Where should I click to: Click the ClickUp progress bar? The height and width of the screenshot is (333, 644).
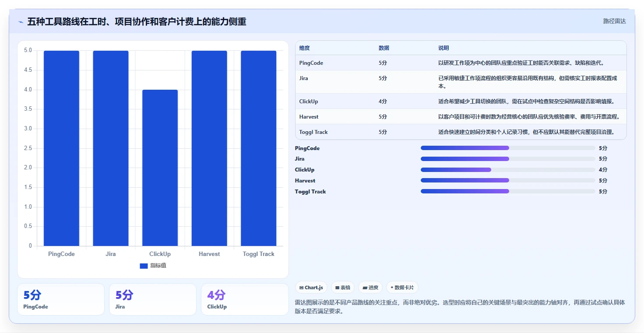point(508,170)
